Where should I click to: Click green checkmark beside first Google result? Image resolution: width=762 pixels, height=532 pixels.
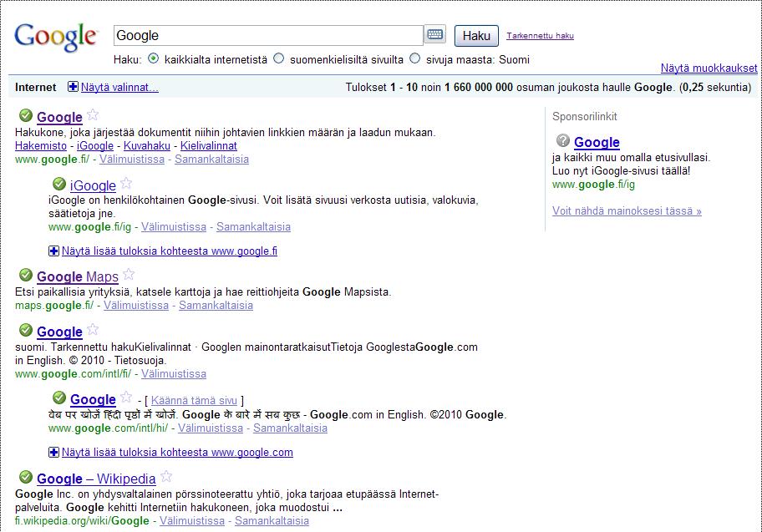[26, 115]
